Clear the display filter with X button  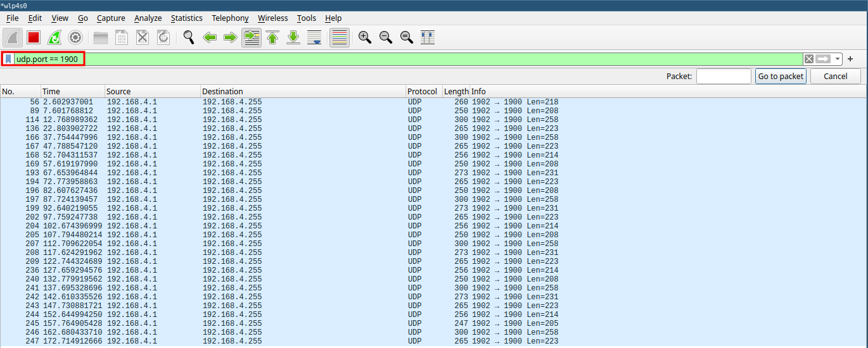[808, 59]
